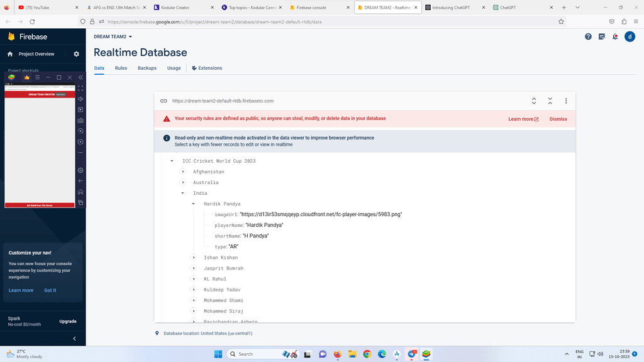Viewport: 644px width, 362px height.
Task: Collapse the data view with the collapse icon
Action: pyautogui.click(x=549, y=101)
